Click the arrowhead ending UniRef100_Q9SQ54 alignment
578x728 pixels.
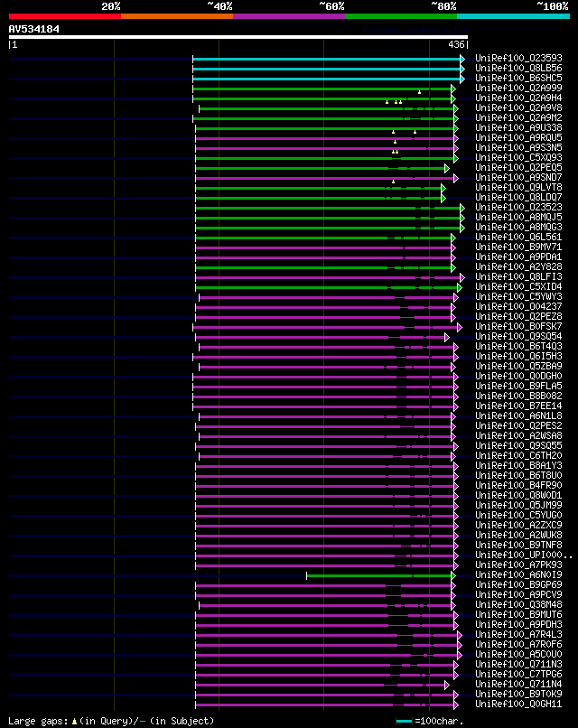pos(447,337)
